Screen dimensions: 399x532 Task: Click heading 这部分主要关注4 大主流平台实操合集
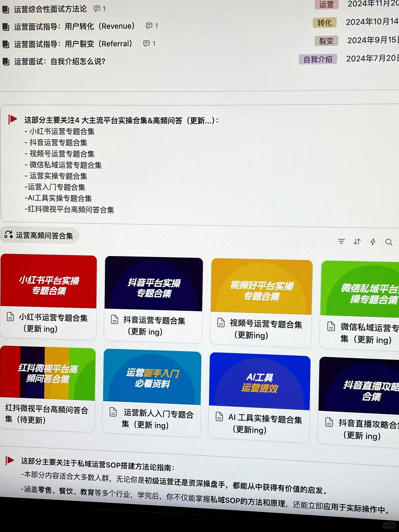click(x=121, y=120)
